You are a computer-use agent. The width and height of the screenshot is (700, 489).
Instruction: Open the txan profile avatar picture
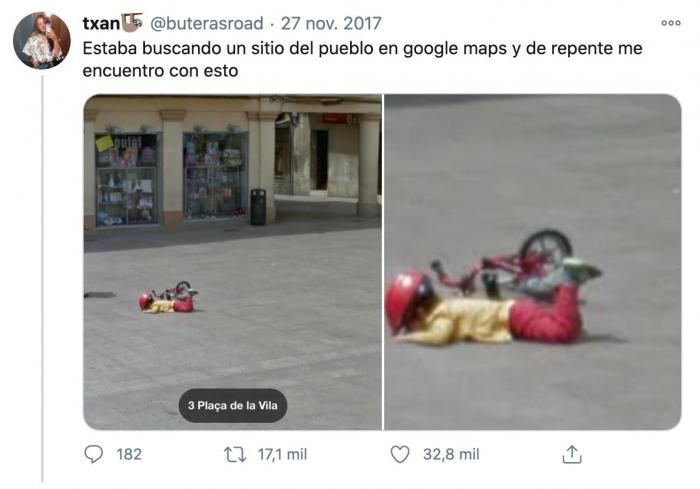click(42, 40)
